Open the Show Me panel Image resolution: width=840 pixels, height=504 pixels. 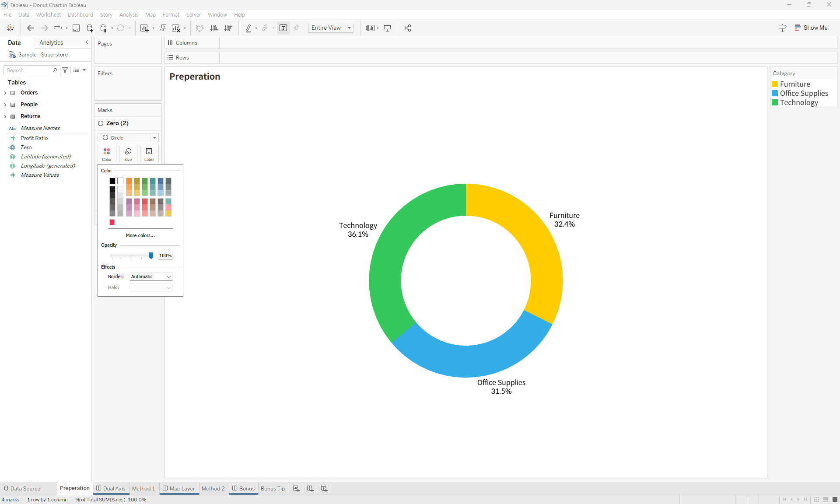coord(812,28)
